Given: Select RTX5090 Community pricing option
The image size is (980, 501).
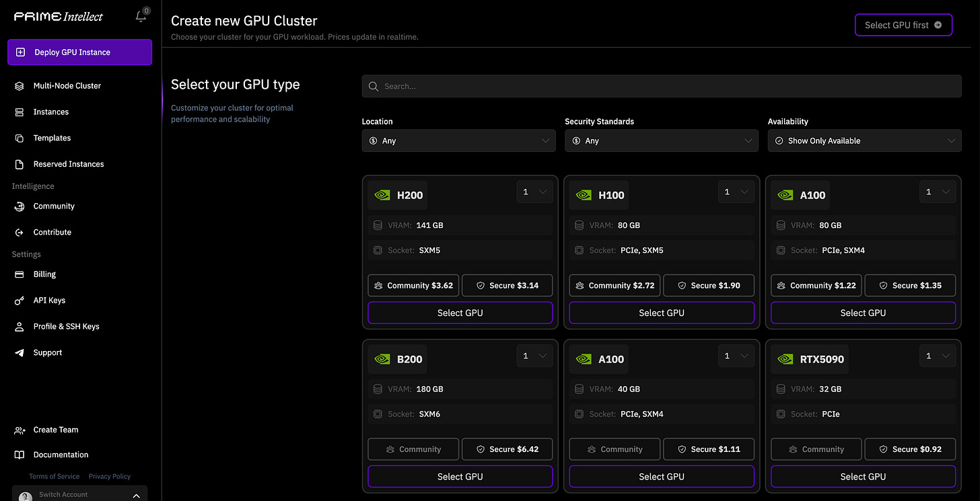Looking at the screenshot, I should pos(816,449).
